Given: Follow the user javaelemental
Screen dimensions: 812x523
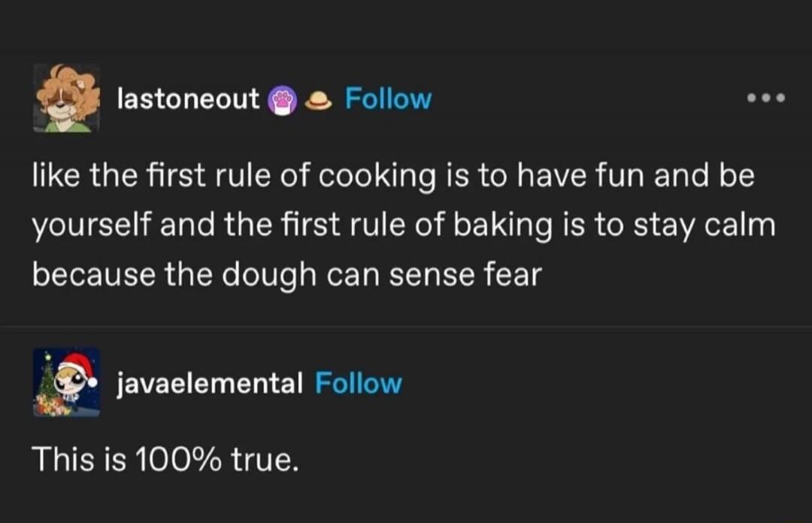Looking at the screenshot, I should point(359,382).
